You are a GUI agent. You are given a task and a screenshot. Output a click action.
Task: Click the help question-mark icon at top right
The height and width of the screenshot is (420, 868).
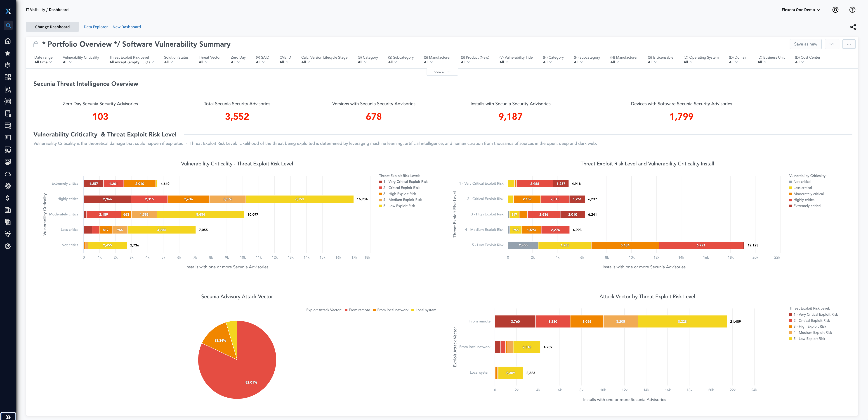[852, 10]
